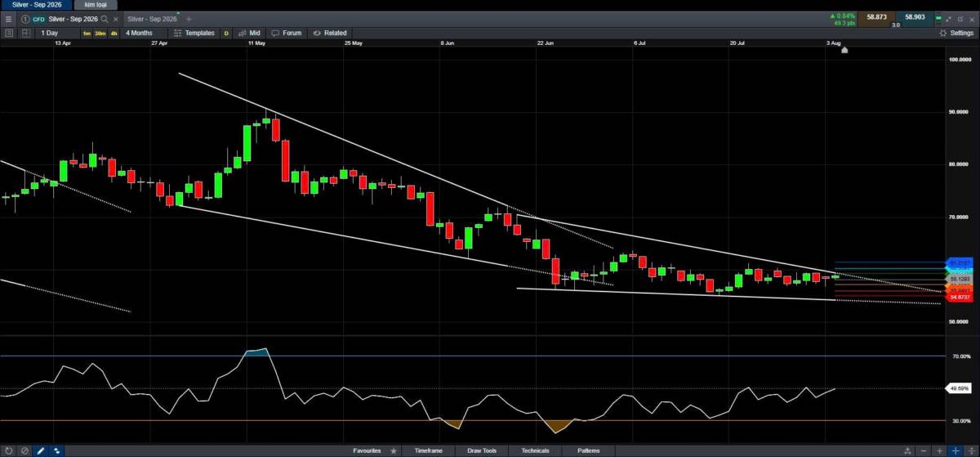
Task: Toggle the pencil drawing mode icon
Action: tap(40, 450)
